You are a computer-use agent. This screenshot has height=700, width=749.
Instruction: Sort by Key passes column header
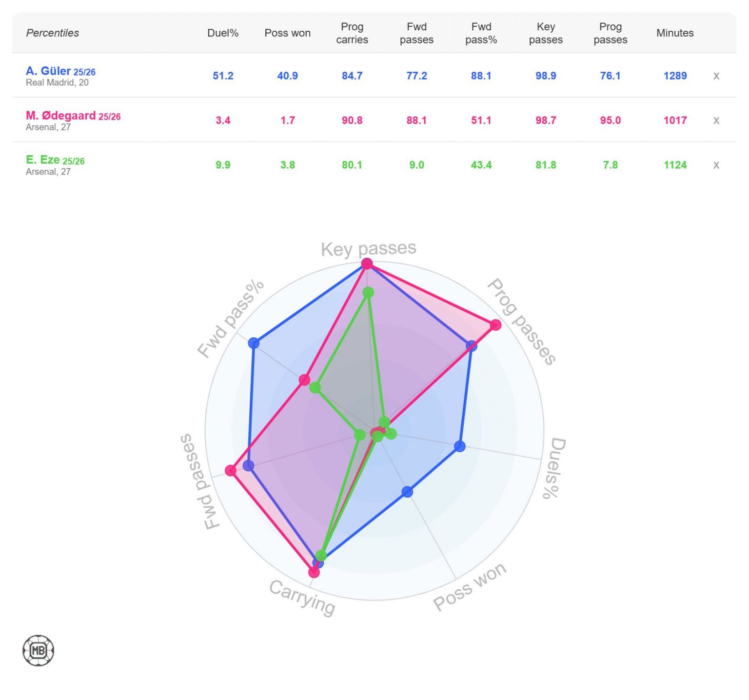point(546,33)
